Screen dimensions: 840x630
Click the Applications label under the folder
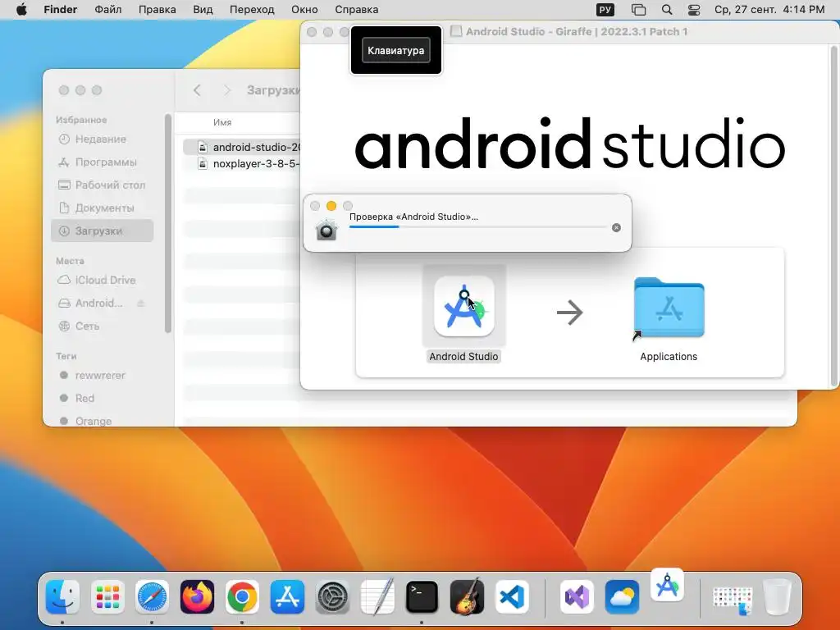(669, 357)
